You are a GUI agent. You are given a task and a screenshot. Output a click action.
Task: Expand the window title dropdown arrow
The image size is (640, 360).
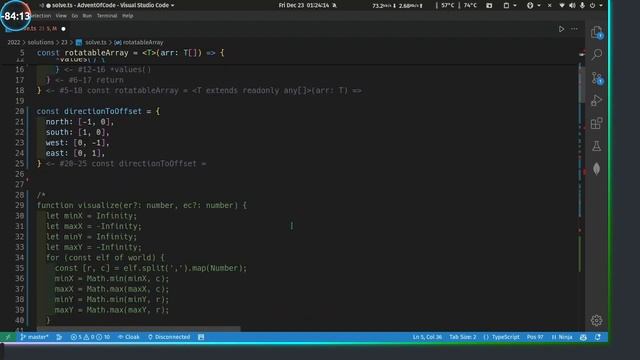[173, 5]
